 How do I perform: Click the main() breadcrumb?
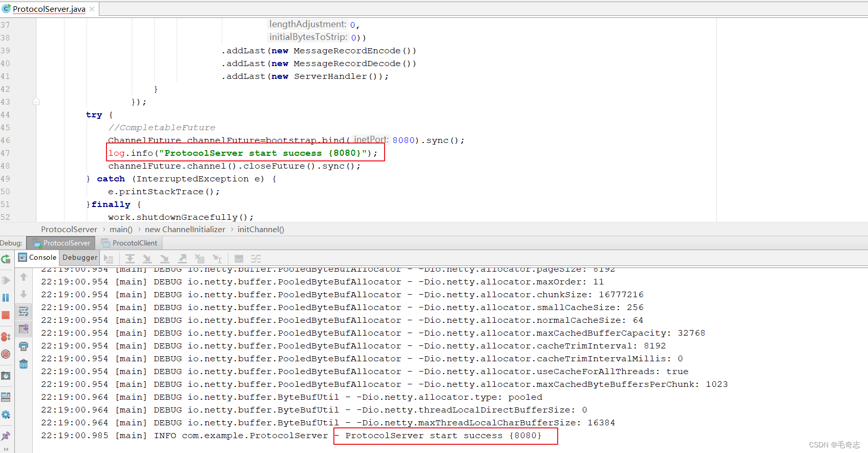click(121, 230)
